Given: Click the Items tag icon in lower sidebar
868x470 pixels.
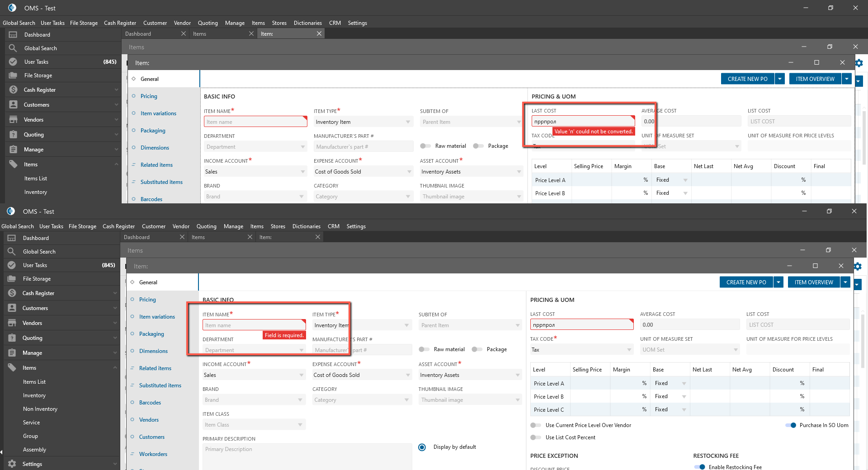Looking at the screenshot, I should [x=12, y=368].
